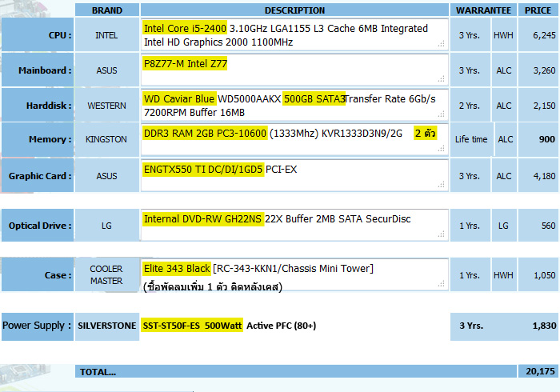This screenshot has width=560, height=392.
Task: Click the Case description text area
Action: point(294,275)
